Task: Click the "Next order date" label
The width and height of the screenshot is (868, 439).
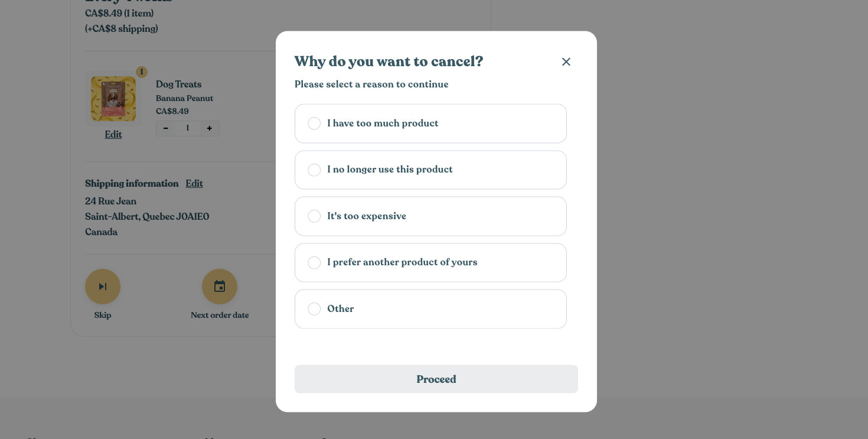Action: click(220, 315)
